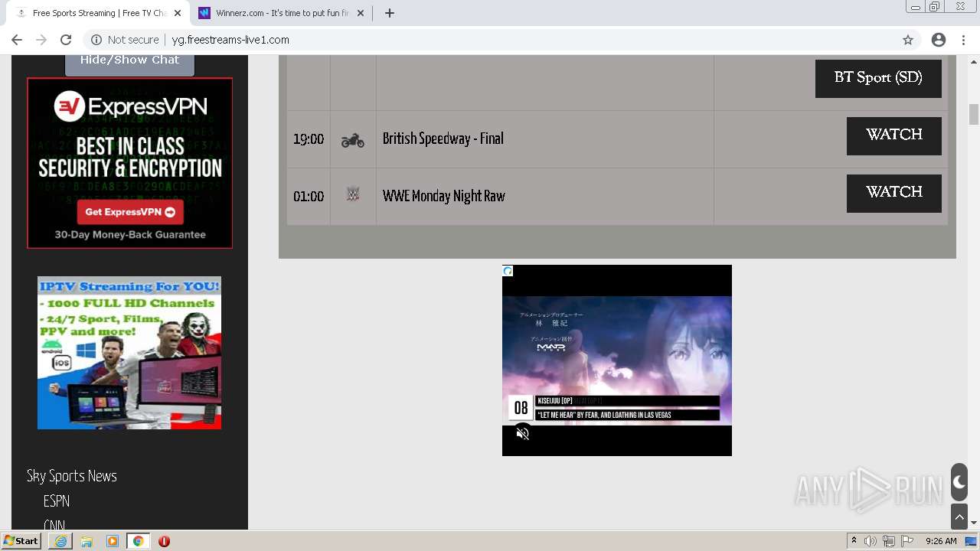Viewport: 980px width, 551px height.
Task: Click the Get ExpressVPN button
Action: pos(129,212)
